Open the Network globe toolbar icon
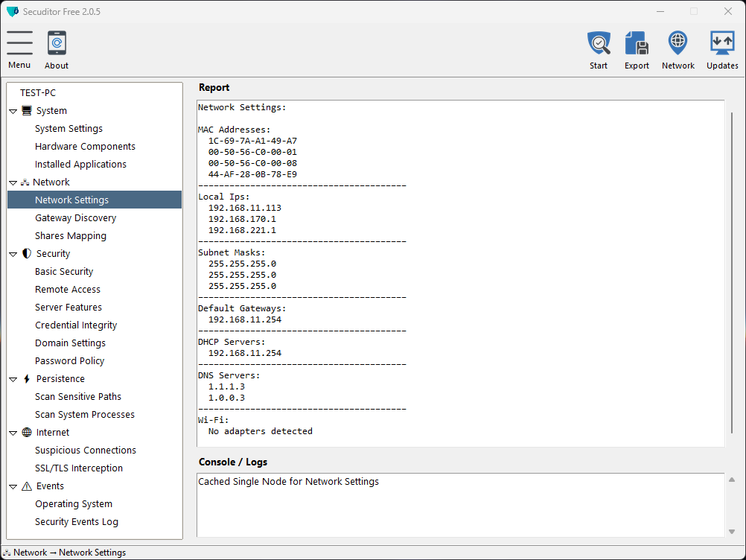This screenshot has height=560, width=746. pos(678,43)
